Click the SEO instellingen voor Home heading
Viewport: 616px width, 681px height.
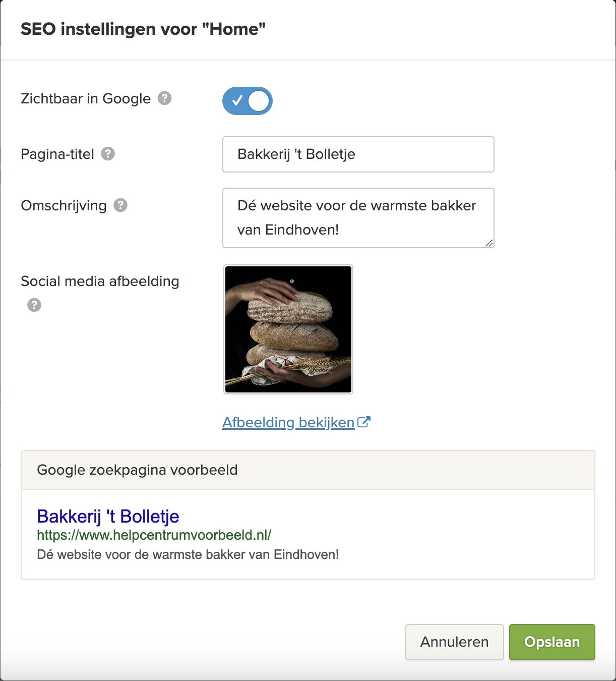click(x=143, y=29)
